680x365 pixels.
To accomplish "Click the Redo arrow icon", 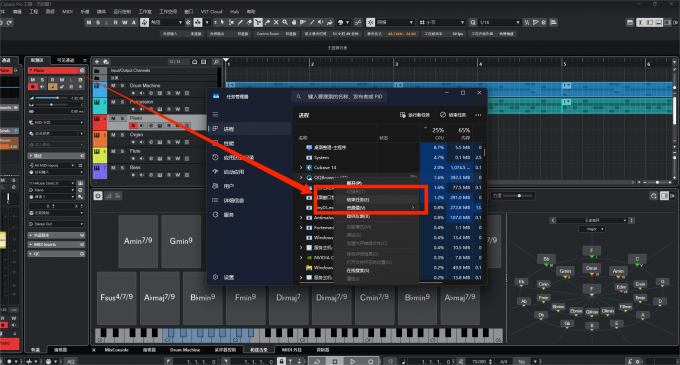I will (x=10, y=23).
